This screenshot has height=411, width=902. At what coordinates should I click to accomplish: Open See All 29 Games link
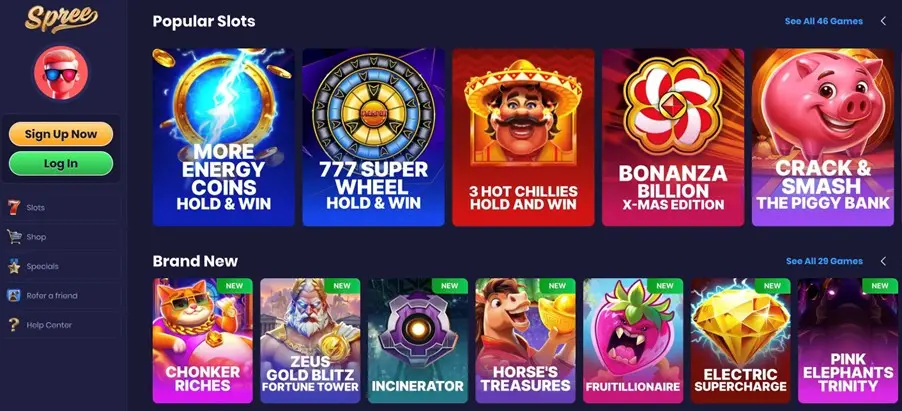click(x=824, y=261)
